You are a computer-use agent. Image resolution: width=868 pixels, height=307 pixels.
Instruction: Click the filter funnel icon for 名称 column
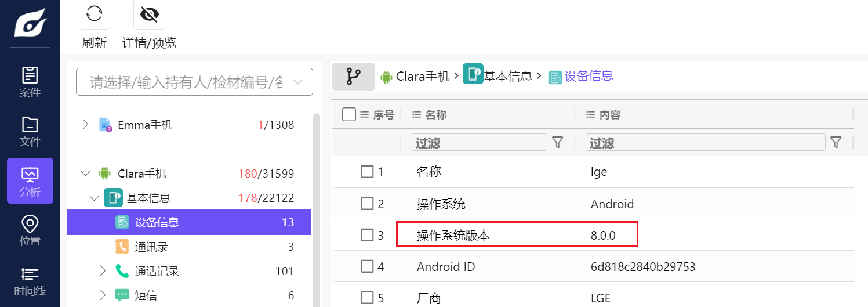pyautogui.click(x=558, y=143)
